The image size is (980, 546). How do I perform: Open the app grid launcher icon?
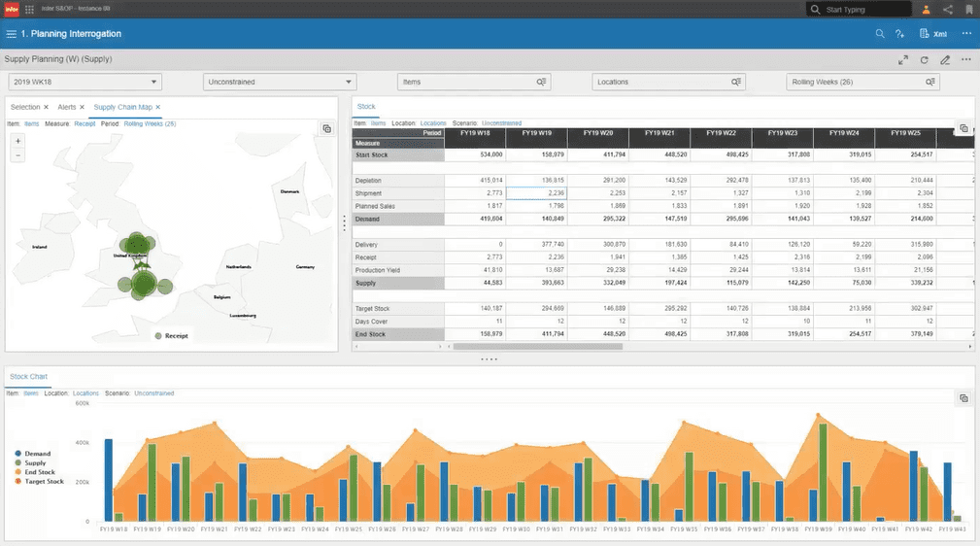(29, 10)
